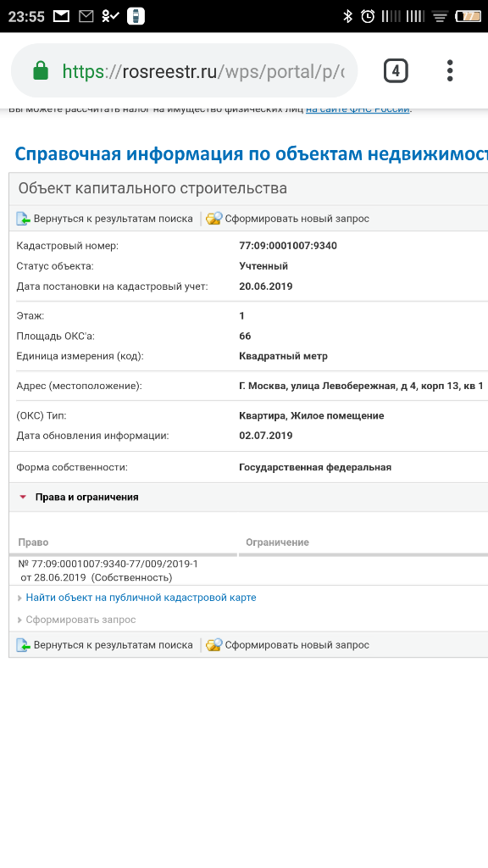Screen dimensions: 488x868
Task: Click top 'Вернуться к результатам поиска' link
Action: point(113,219)
